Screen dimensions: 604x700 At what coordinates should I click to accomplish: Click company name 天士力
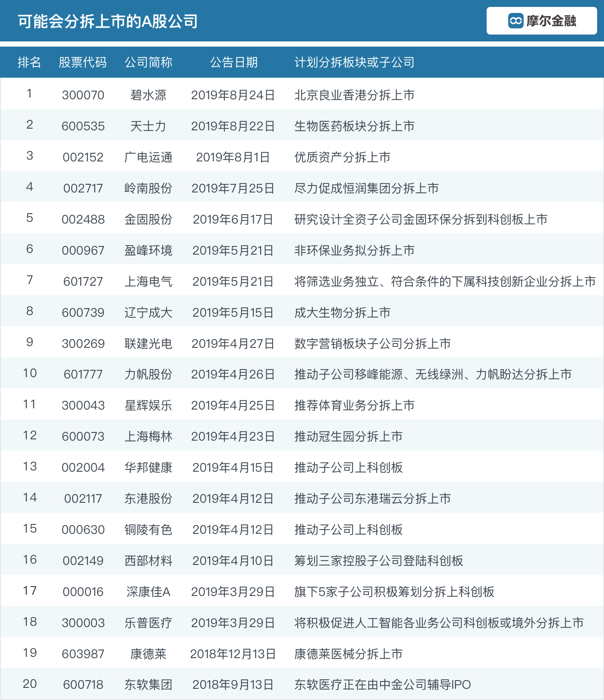pyautogui.click(x=148, y=126)
